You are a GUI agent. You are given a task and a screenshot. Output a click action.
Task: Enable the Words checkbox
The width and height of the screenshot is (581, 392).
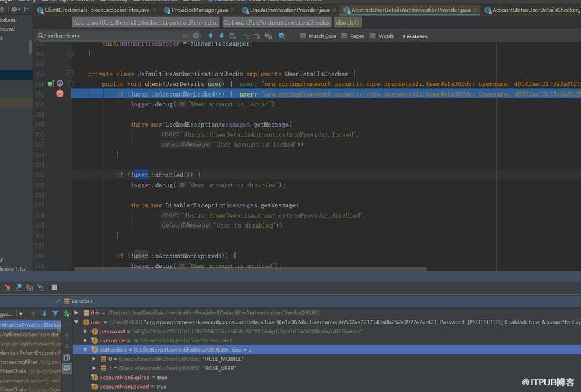click(373, 36)
